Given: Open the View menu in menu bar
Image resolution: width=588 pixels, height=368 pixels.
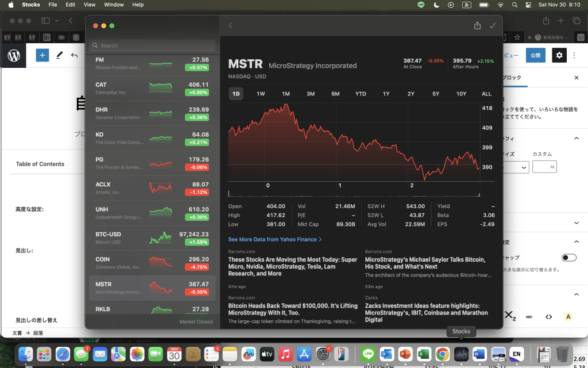Looking at the screenshot, I should click(x=90, y=5).
